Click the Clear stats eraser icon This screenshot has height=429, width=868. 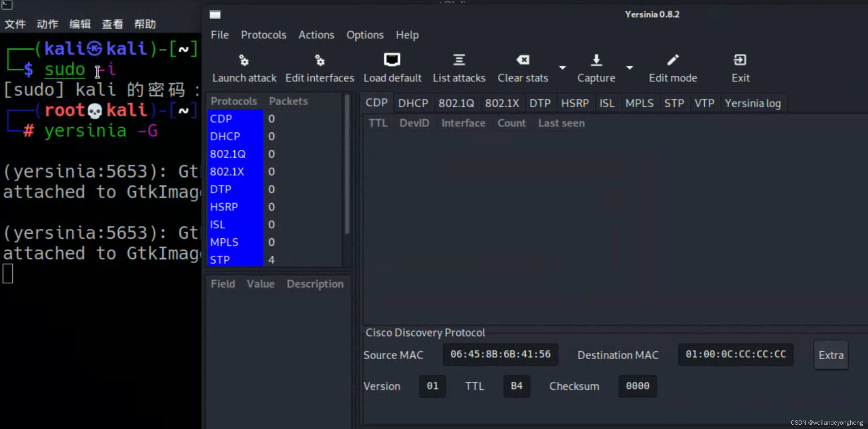coord(523,60)
